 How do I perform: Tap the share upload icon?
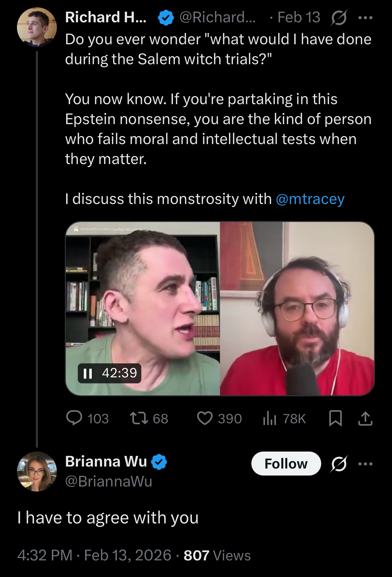click(365, 418)
